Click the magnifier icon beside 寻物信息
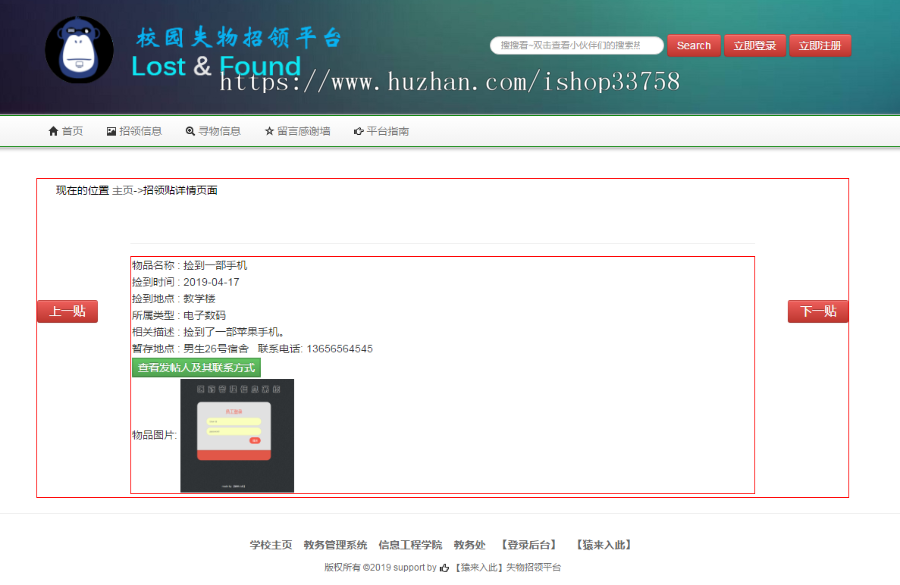The height and width of the screenshot is (585, 900). (x=190, y=130)
